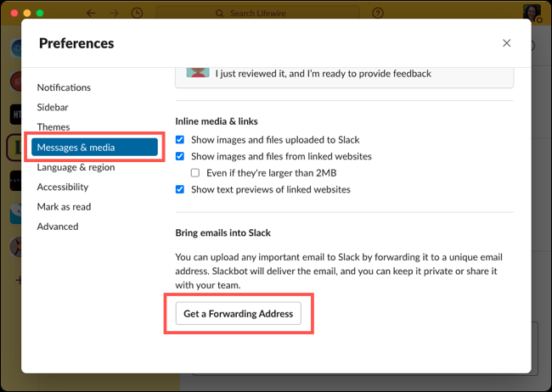Click Get a Forwarding Address button
The width and height of the screenshot is (552, 392).
238,314
